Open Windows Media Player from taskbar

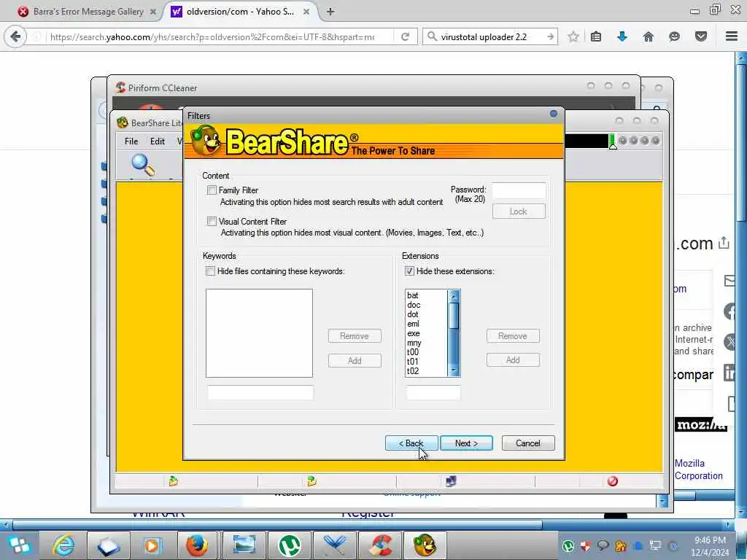152,545
